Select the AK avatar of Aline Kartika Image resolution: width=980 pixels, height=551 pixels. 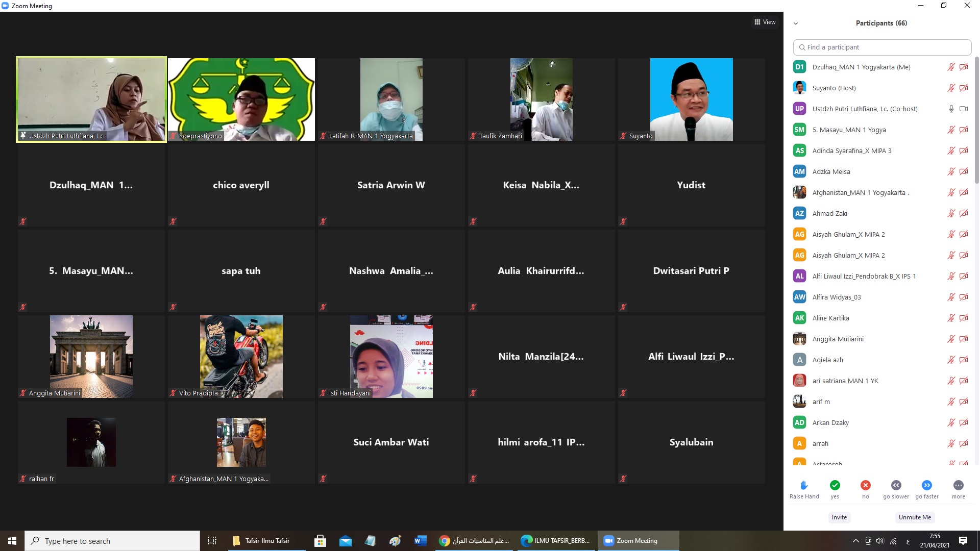click(799, 318)
